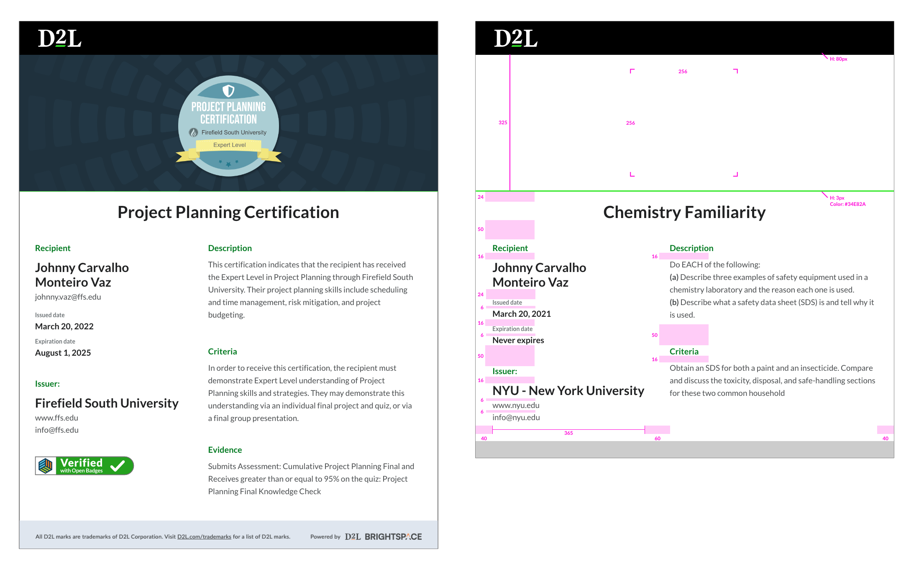The image size is (924, 562).
Task: Click the D2L logo on right mockup
Action: pyautogui.click(x=515, y=38)
